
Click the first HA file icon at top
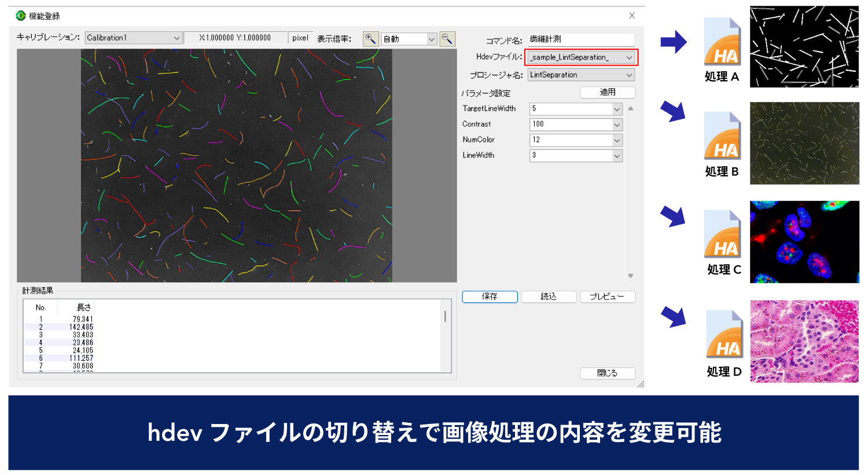click(x=722, y=42)
